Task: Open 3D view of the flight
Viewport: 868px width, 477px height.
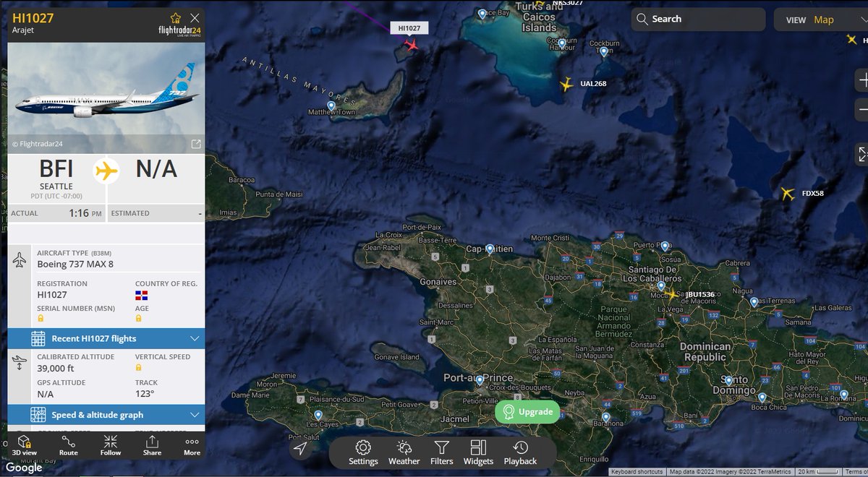Action: click(25, 444)
